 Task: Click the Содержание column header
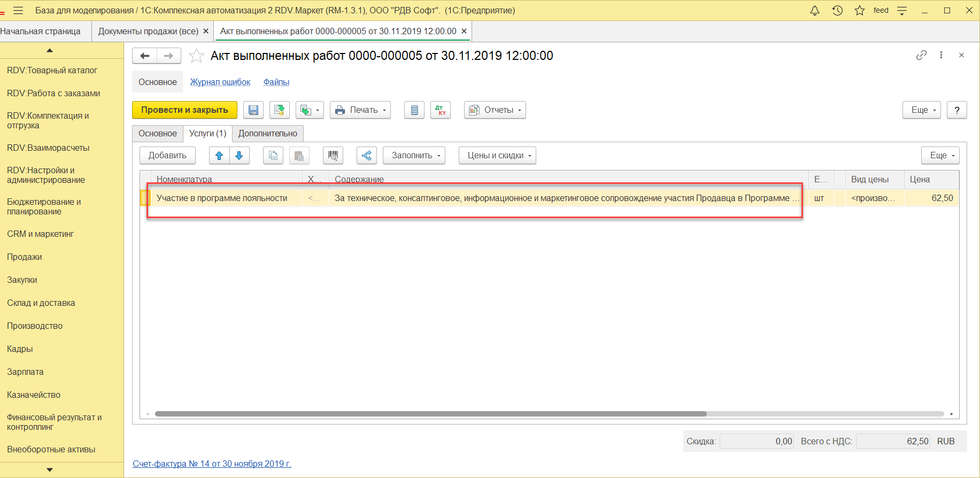click(569, 180)
